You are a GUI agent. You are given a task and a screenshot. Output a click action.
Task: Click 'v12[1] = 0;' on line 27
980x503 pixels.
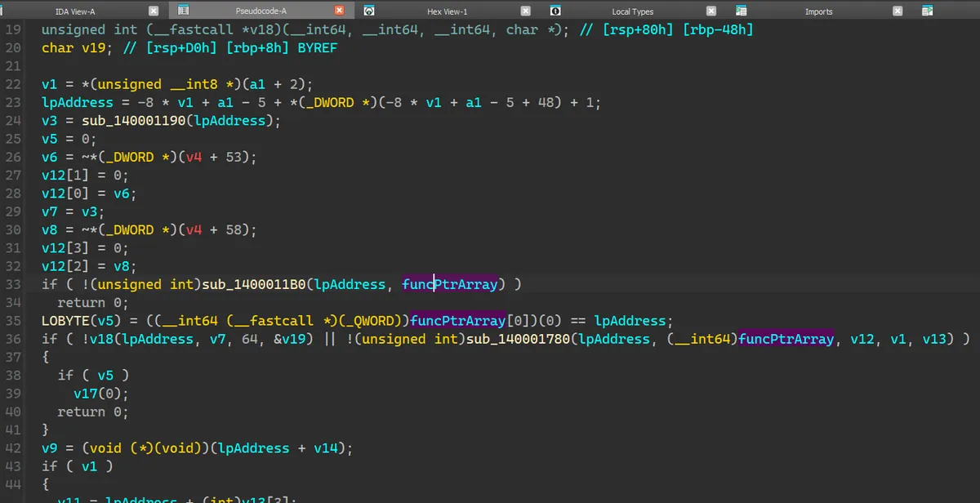coord(85,175)
